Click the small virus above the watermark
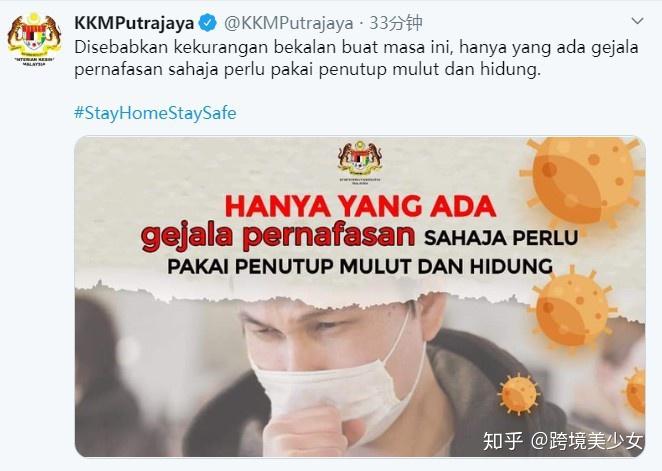 pos(518,394)
